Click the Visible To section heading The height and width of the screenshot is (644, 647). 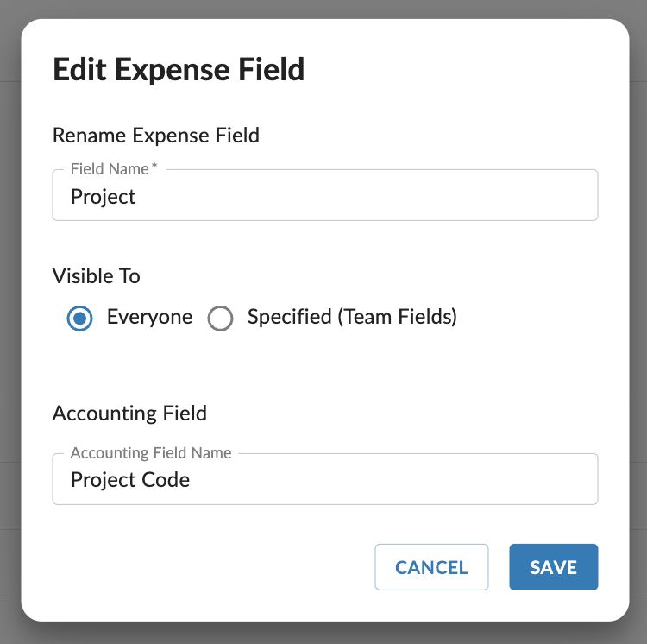tap(96, 275)
